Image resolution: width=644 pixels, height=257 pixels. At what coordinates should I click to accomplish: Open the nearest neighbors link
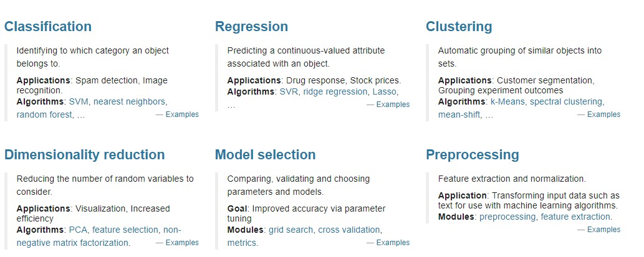coord(130,101)
